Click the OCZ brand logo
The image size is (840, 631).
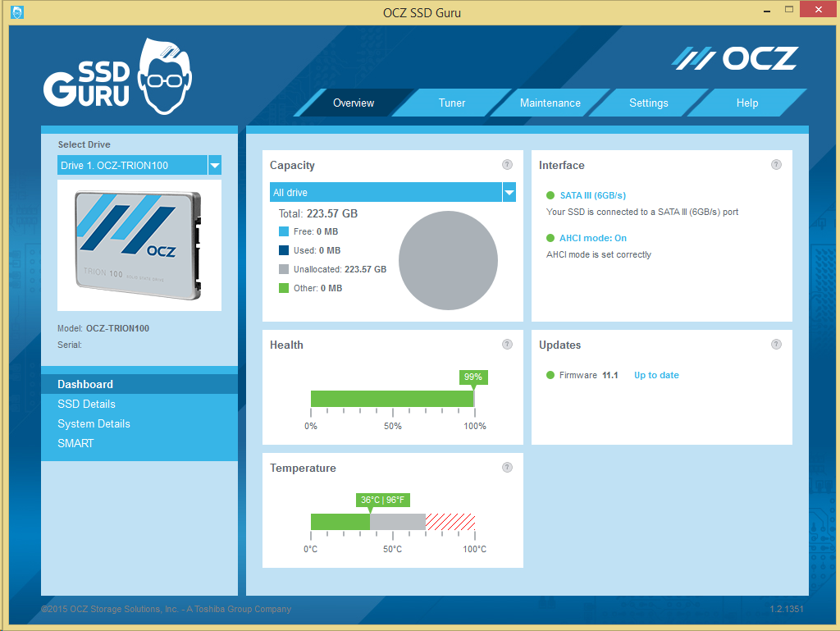pyautogui.click(x=735, y=58)
